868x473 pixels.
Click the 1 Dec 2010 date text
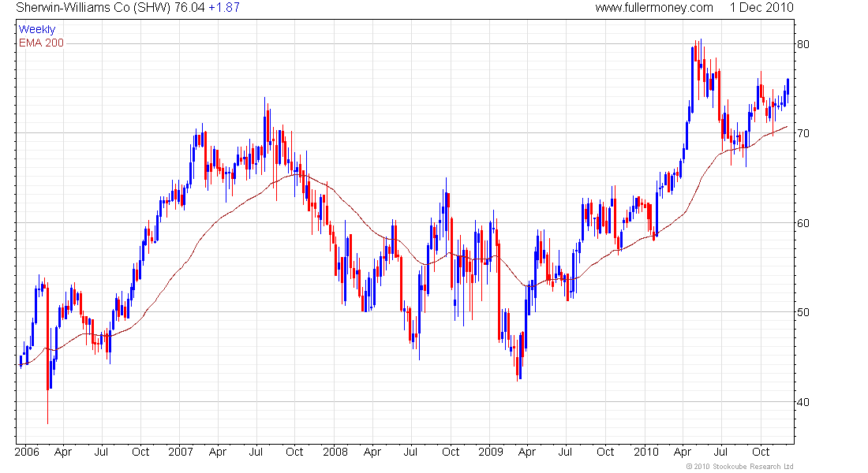tap(761, 8)
